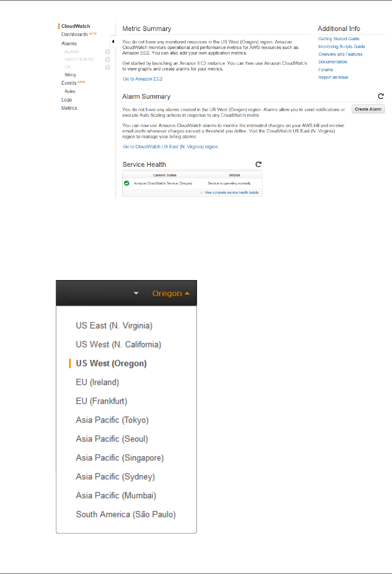The height and width of the screenshot is (574, 392).
Task: Click the Details column header
Action: coord(235,175)
